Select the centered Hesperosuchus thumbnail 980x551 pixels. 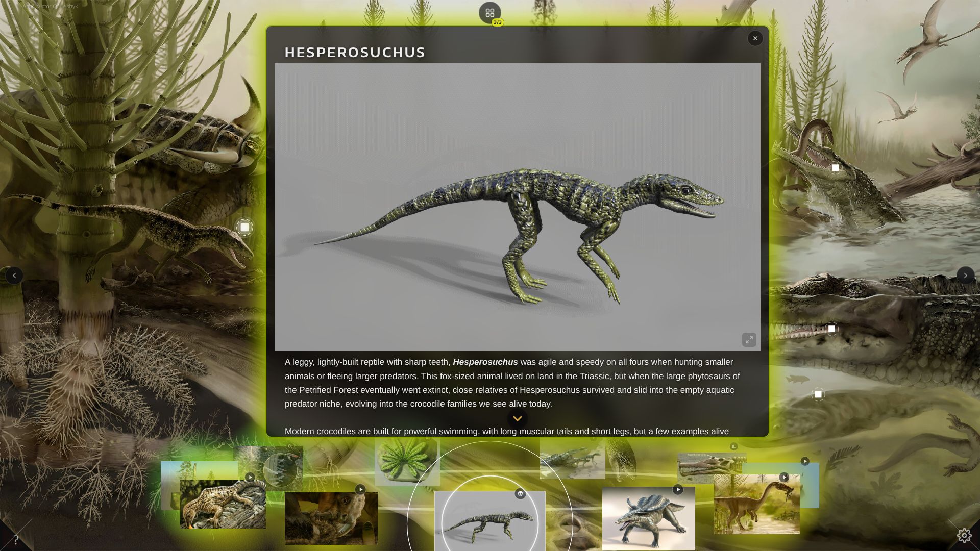tap(489, 521)
